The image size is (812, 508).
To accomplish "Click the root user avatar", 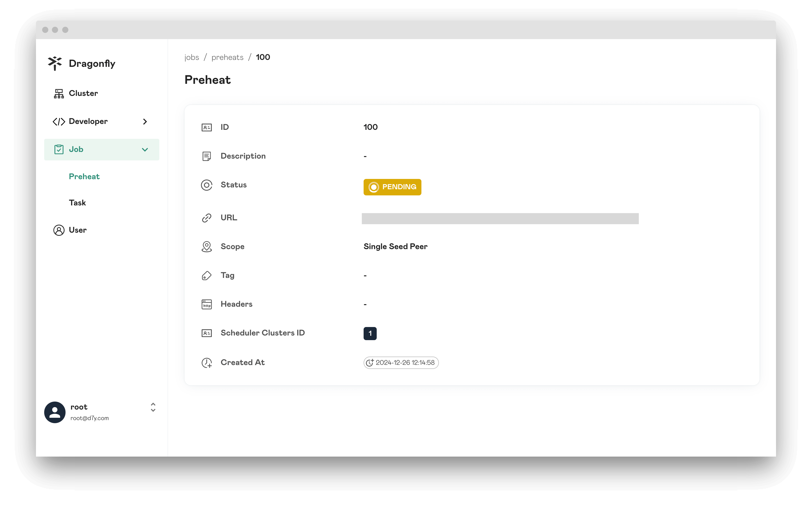I will (x=55, y=412).
